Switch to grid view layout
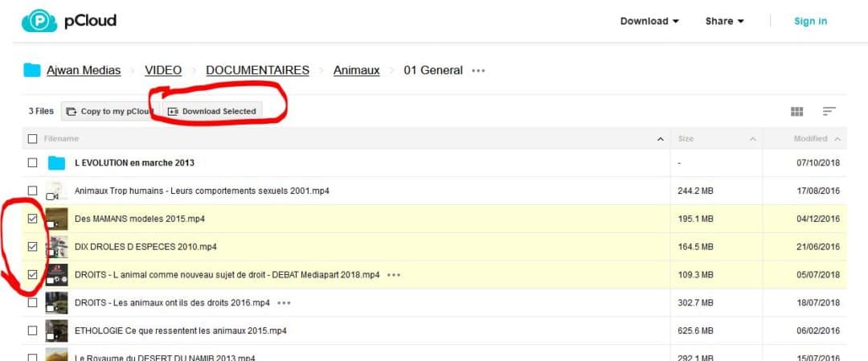Viewport: 868px width, 361px height. tap(796, 112)
